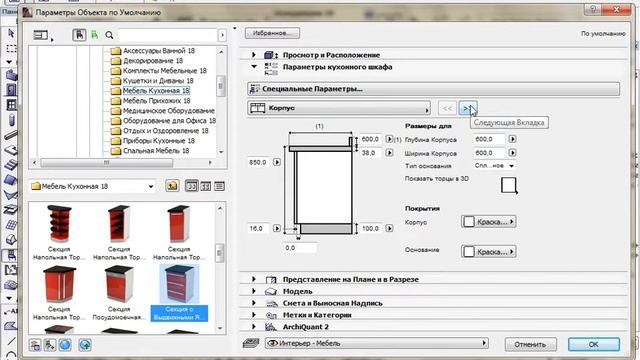
Task: Click the Аксессуары Ванной 18 folder icon
Action: tap(116, 51)
